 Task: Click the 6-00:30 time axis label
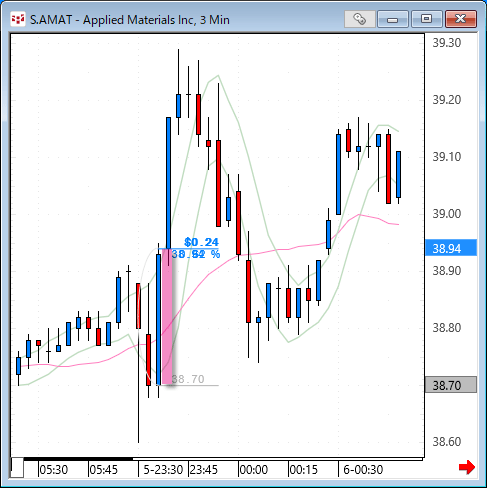click(363, 470)
